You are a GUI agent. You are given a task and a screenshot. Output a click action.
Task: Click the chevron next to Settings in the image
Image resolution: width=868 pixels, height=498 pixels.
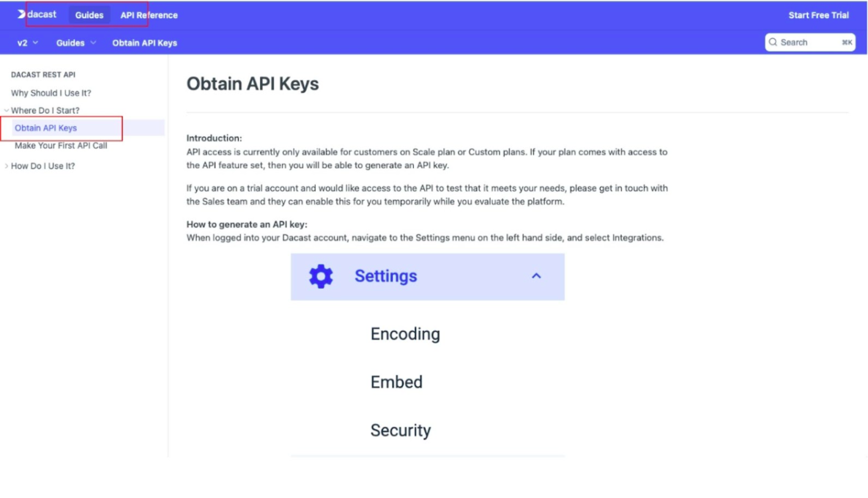[535, 276]
